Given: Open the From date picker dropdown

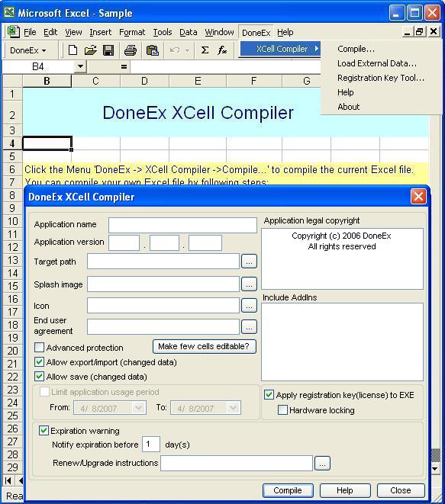Looking at the screenshot, I should [x=139, y=408].
